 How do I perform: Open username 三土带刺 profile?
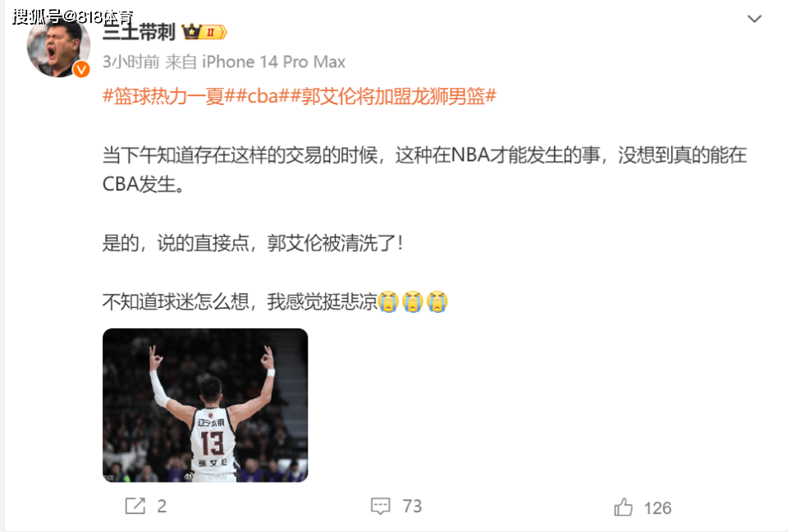pyautogui.click(x=139, y=32)
